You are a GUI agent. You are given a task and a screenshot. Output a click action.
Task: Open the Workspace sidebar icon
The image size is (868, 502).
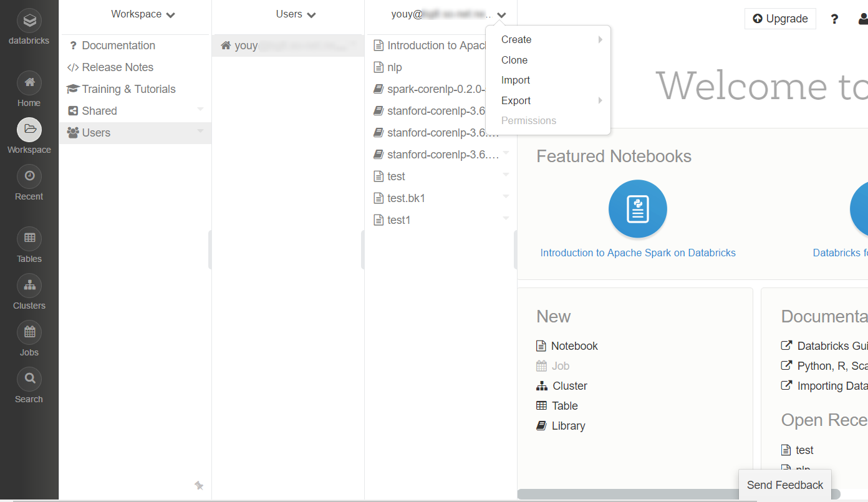[29, 130]
